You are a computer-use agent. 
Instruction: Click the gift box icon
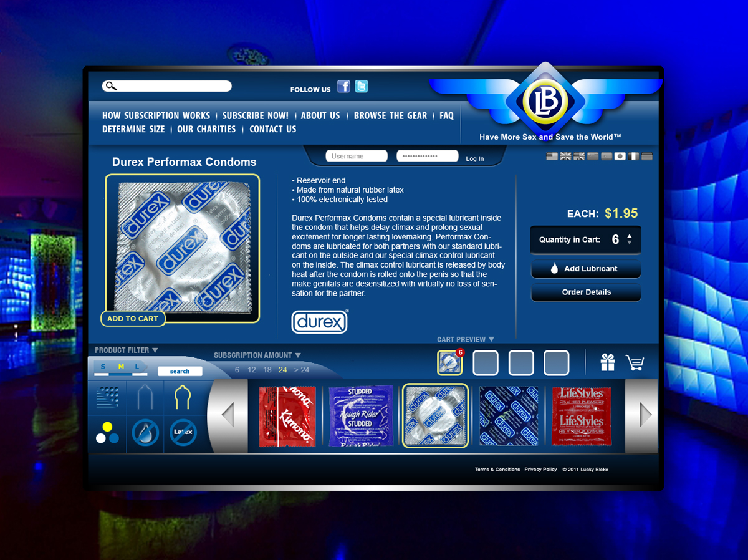[608, 362]
